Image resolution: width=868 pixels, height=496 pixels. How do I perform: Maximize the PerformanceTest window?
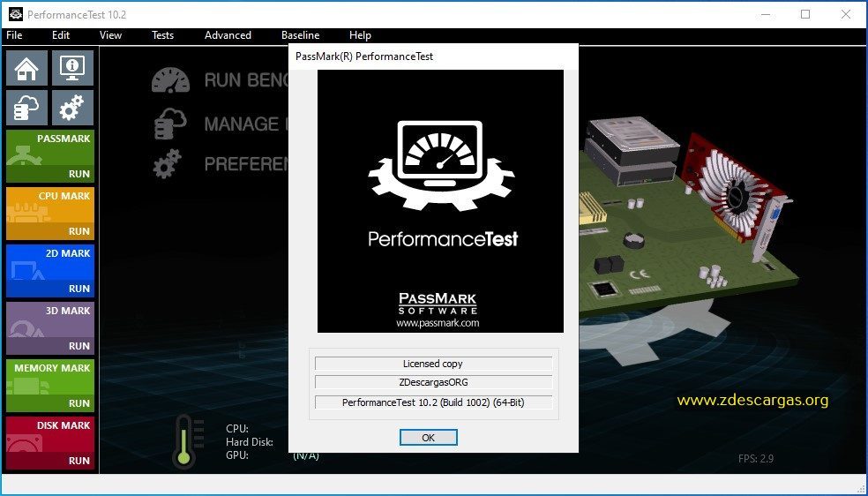coord(805,14)
